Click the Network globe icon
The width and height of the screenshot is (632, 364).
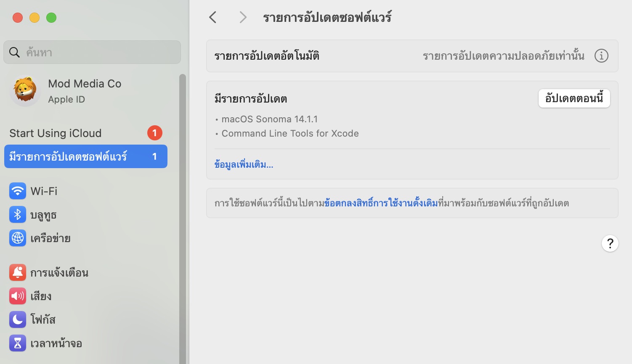point(18,238)
